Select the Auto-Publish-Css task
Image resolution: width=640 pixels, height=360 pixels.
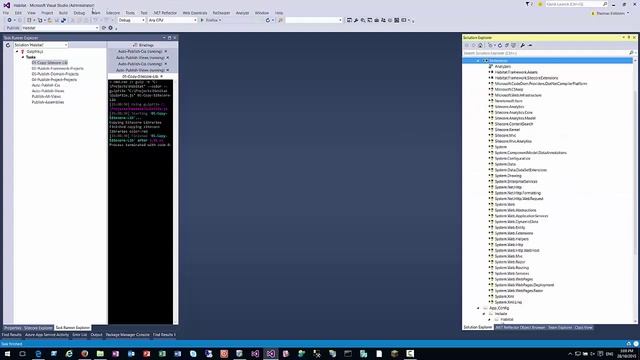46,85
